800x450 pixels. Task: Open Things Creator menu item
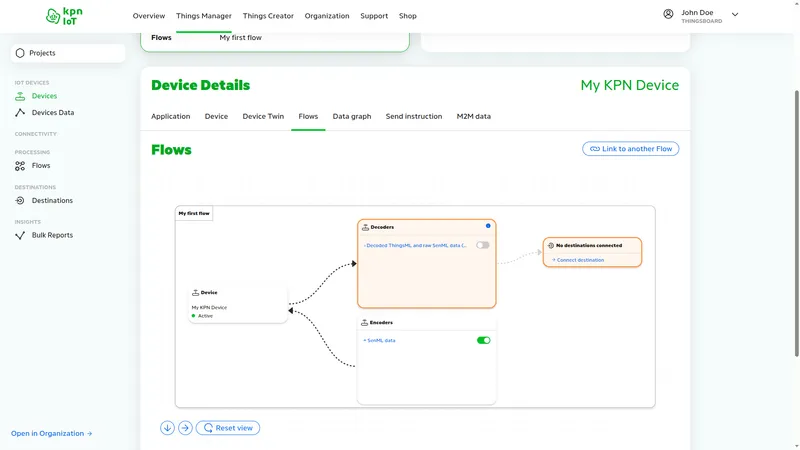[268, 16]
